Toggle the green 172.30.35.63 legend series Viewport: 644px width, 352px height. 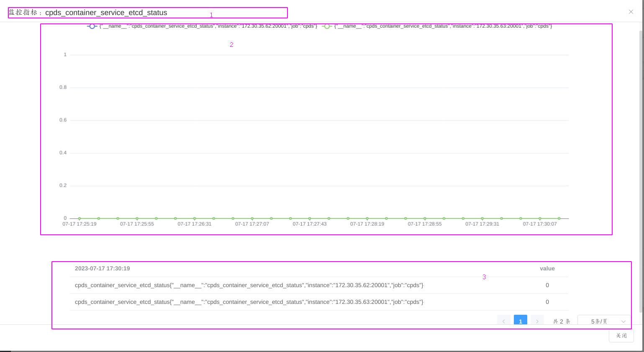(327, 26)
